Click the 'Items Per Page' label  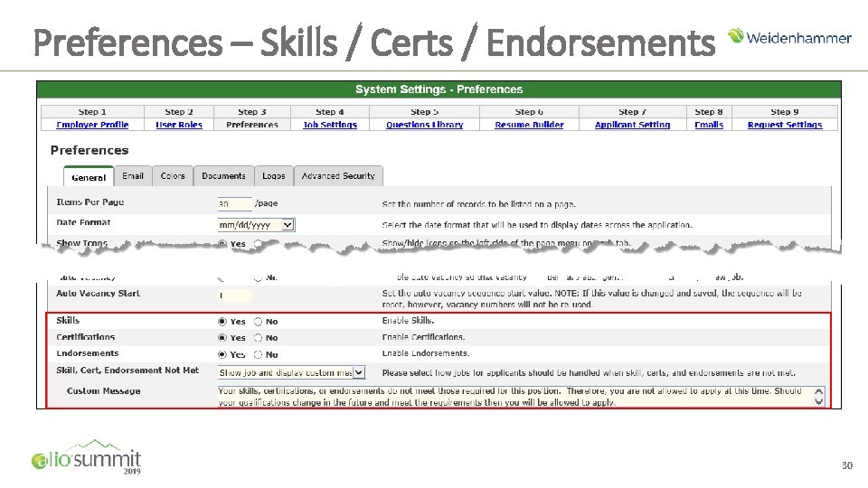tap(90, 202)
